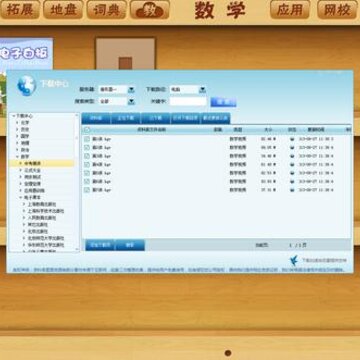The width and height of the screenshot is (360, 360).
Task: Check the second file row checkbox
Action: (x=87, y=147)
